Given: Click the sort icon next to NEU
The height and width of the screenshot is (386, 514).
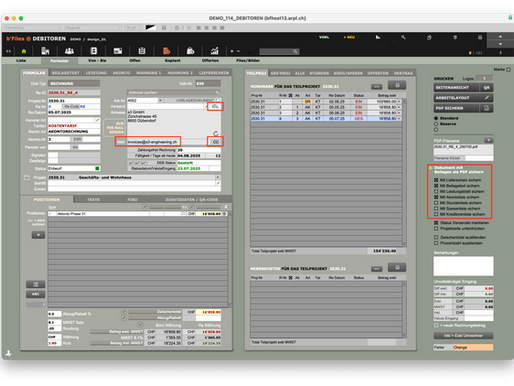Looking at the screenshot, I should (x=378, y=37).
